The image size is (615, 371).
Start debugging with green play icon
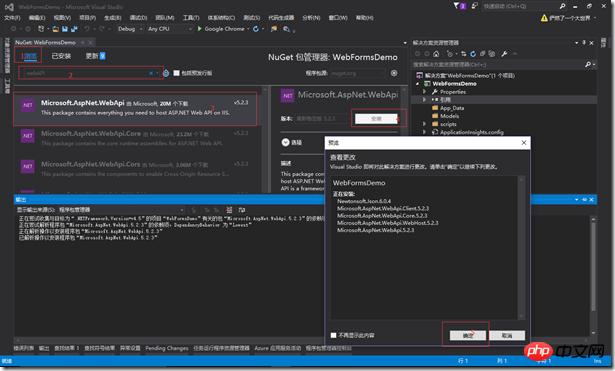pyautogui.click(x=200, y=29)
